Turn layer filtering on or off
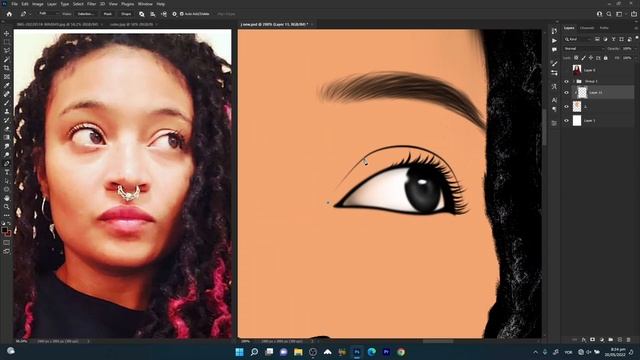Screen dimensions: 640x360 (637, 38)
